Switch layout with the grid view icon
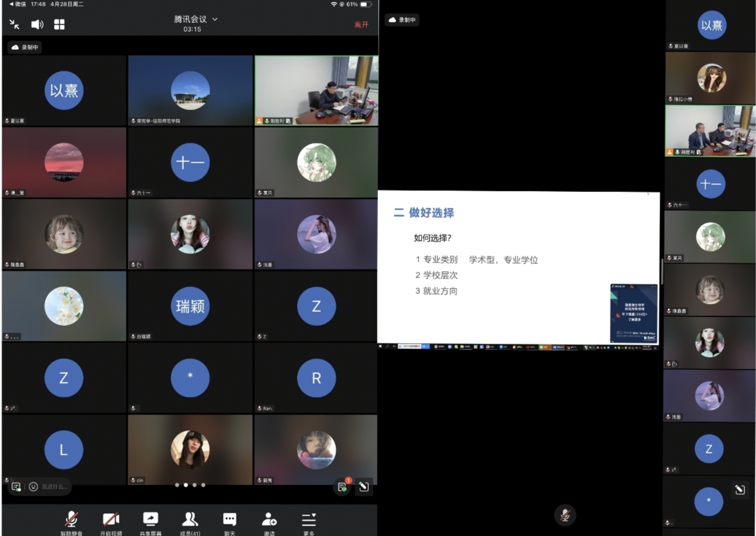This screenshot has height=536, width=756. click(59, 24)
